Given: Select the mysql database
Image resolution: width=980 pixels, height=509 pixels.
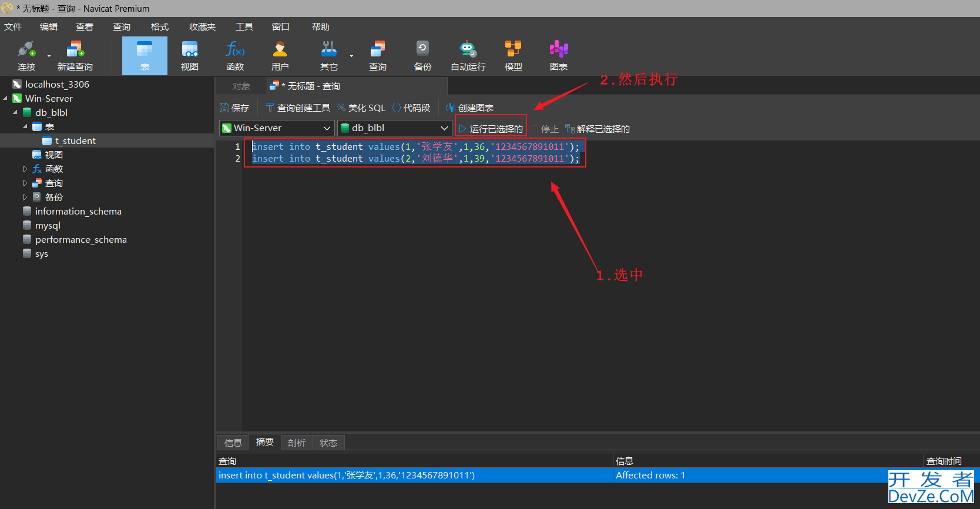Looking at the screenshot, I should (x=48, y=225).
